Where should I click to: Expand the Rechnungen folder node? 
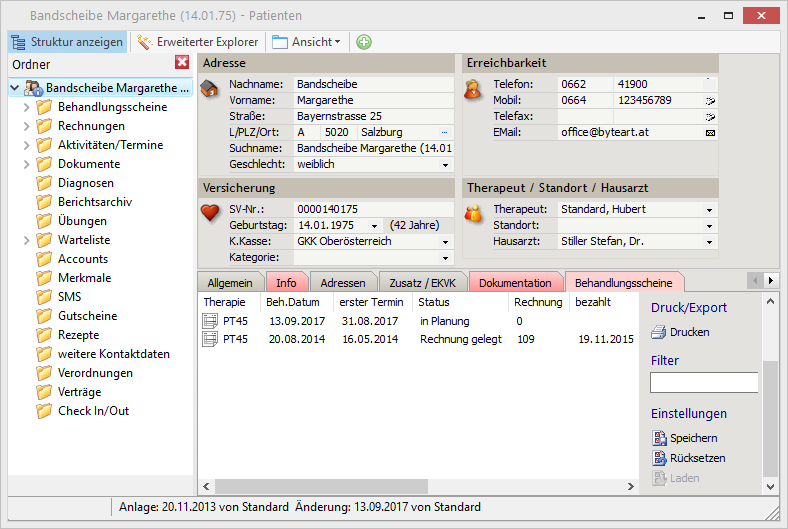[x=26, y=127]
